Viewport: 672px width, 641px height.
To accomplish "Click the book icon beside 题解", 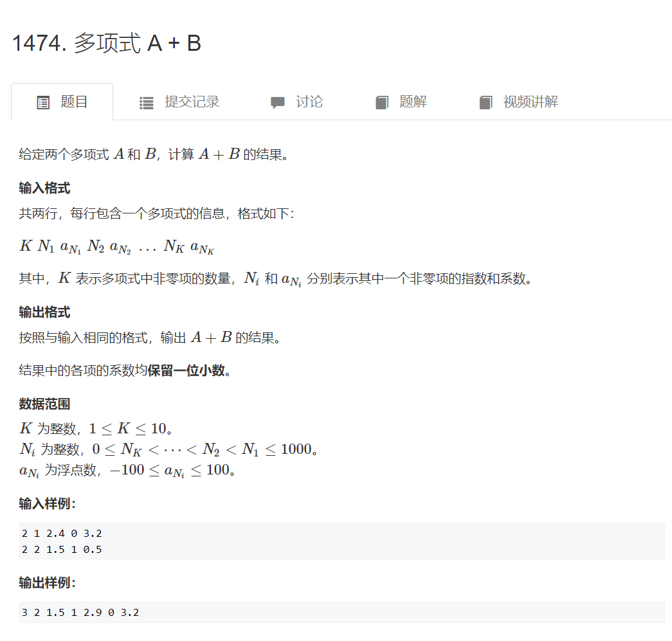I will click(x=382, y=103).
